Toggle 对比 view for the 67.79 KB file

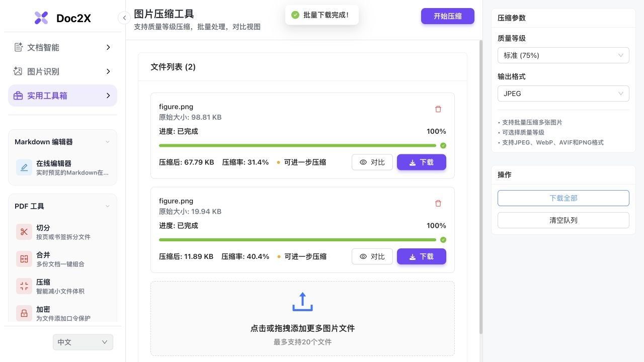[372, 162]
